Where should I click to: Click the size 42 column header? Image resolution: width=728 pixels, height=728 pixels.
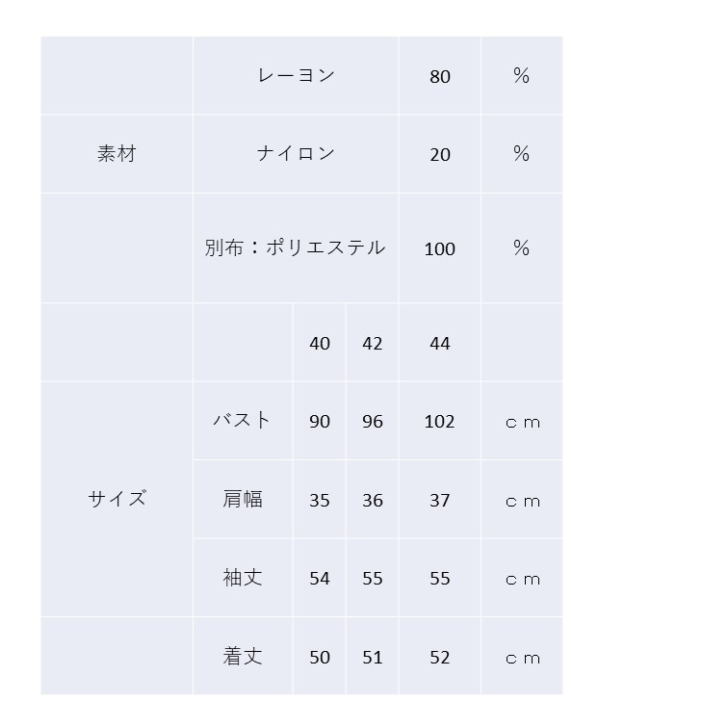(x=373, y=344)
